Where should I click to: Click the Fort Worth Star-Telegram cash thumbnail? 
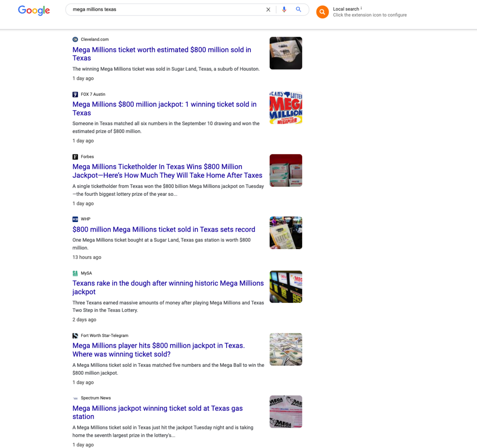(x=286, y=349)
